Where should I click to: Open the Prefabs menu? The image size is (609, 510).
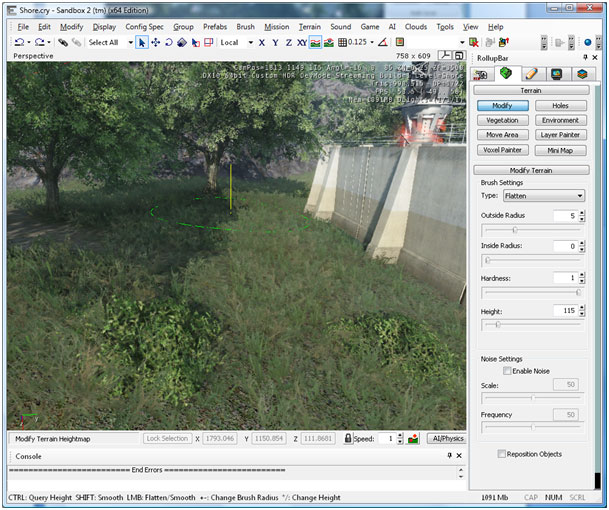(x=215, y=27)
